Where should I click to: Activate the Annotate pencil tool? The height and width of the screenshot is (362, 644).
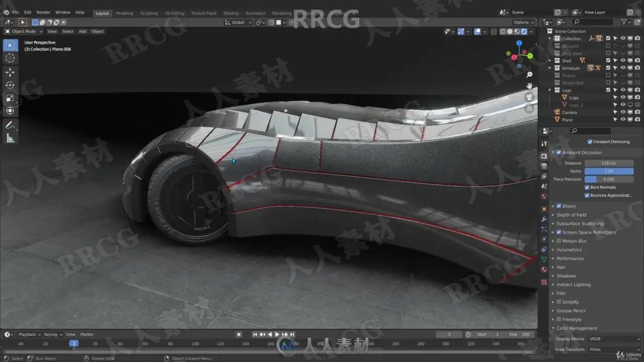pos(10,125)
